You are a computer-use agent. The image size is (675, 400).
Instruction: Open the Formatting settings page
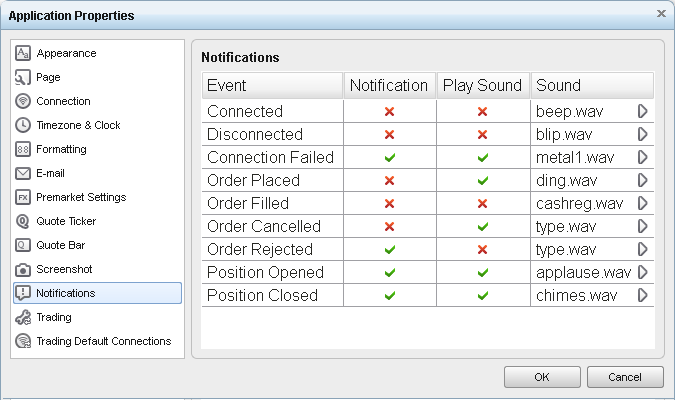[62, 149]
